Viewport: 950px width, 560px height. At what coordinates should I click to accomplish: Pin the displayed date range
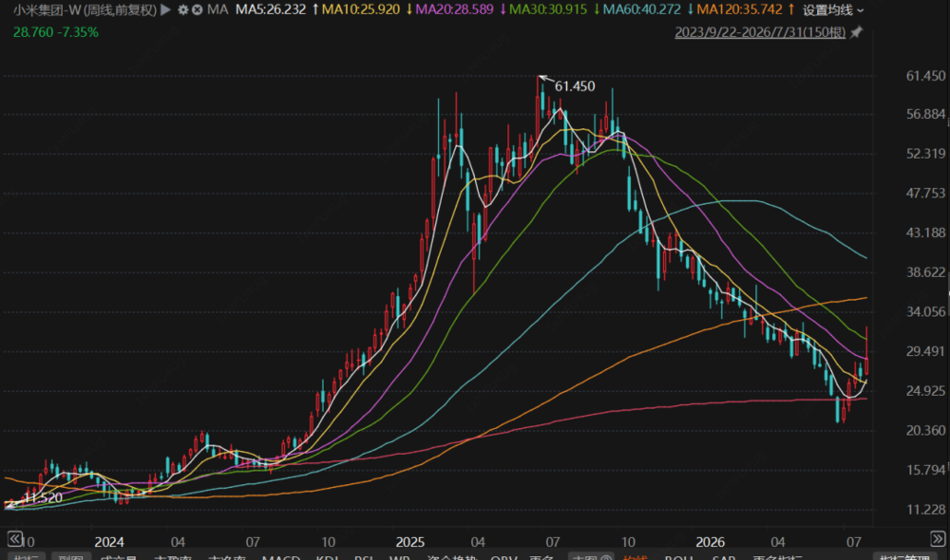click(856, 32)
